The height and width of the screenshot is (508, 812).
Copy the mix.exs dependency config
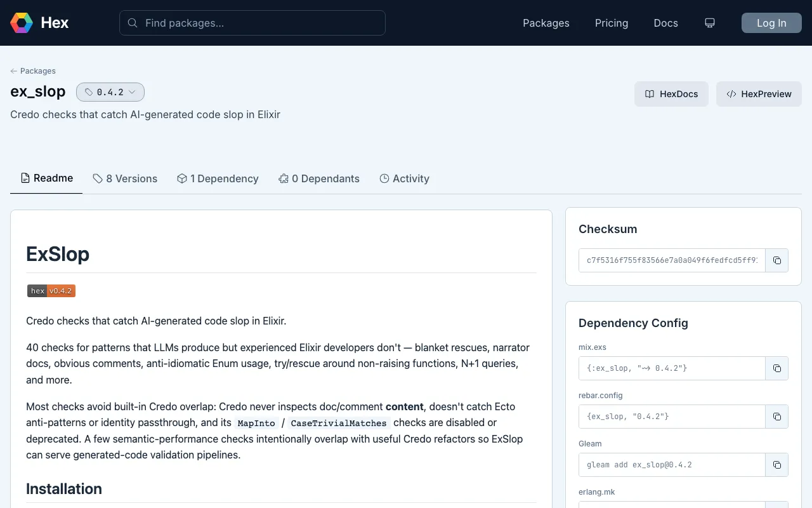tap(777, 368)
